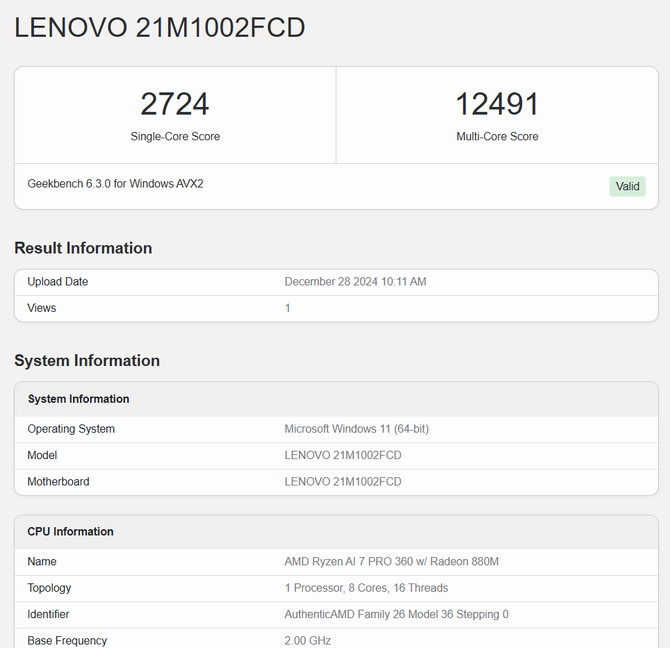Click the Multi-Core Score label
This screenshot has height=648, width=670.
click(x=497, y=136)
